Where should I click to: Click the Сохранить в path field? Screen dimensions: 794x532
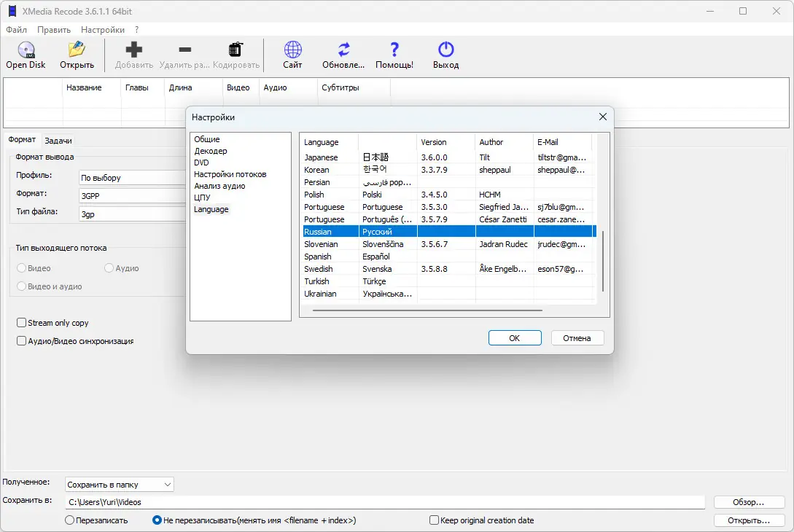[385, 502]
